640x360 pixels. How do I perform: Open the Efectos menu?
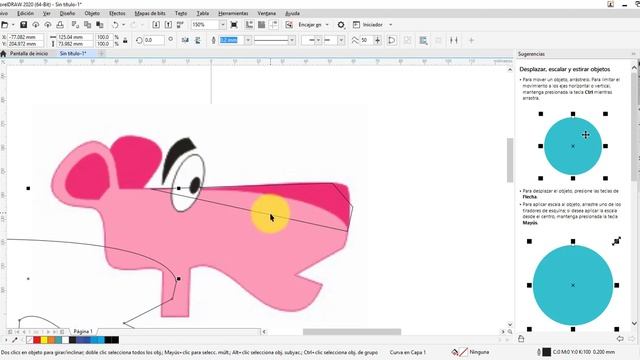(x=117, y=13)
